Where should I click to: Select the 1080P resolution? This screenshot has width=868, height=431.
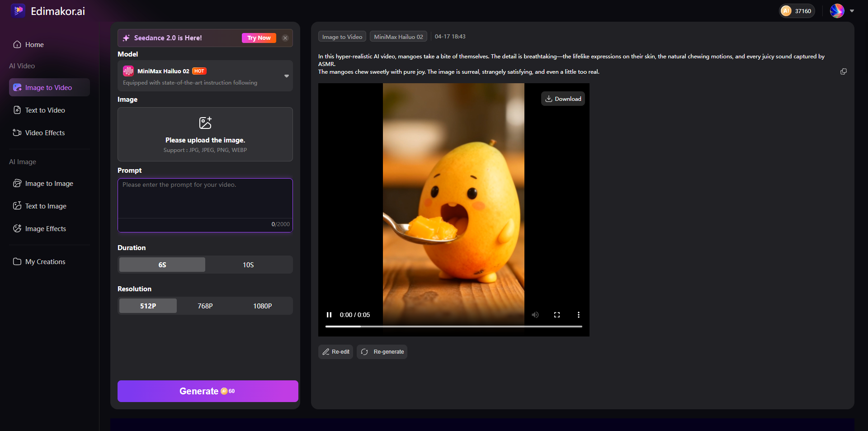[263, 306]
